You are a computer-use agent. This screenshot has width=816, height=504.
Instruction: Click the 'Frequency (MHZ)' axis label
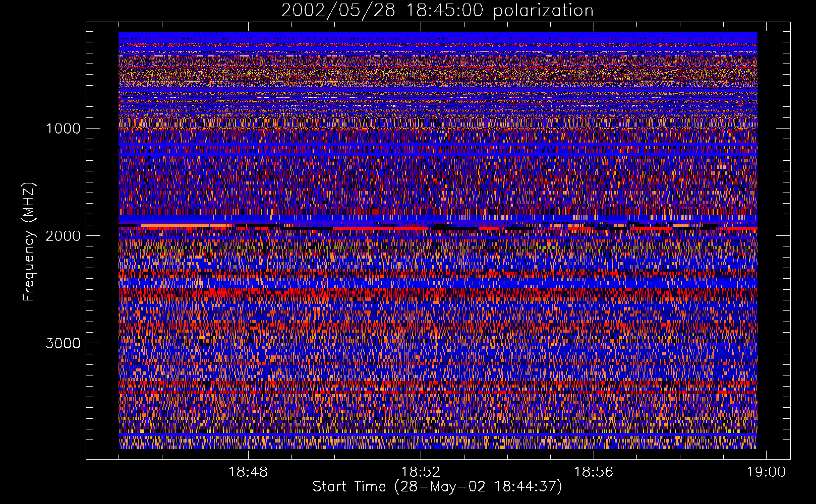click(x=29, y=242)
